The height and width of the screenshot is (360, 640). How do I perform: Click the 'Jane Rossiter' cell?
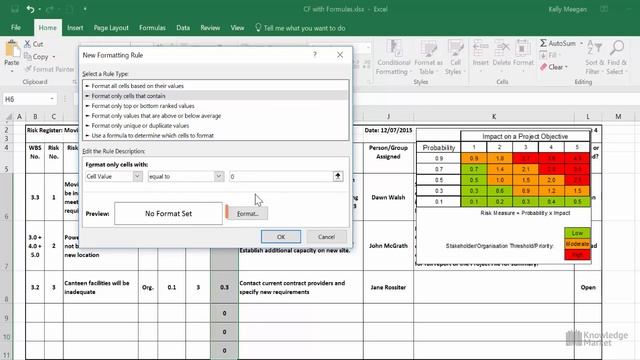388,287
